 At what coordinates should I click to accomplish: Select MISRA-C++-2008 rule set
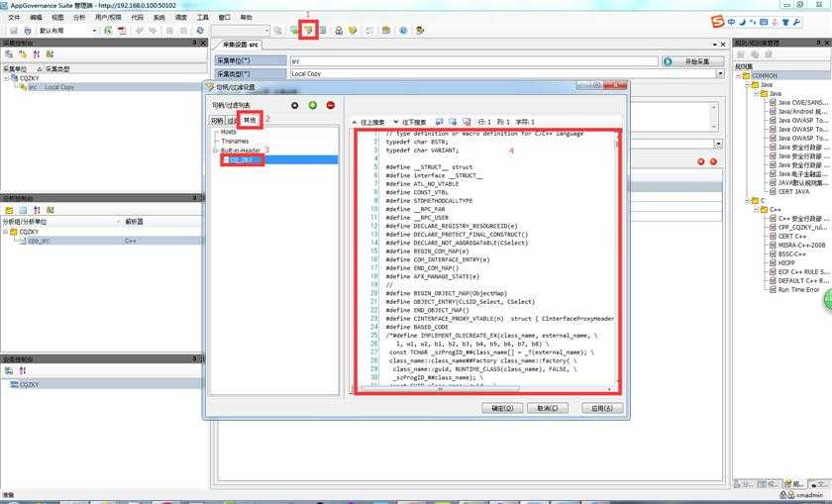pos(801,246)
